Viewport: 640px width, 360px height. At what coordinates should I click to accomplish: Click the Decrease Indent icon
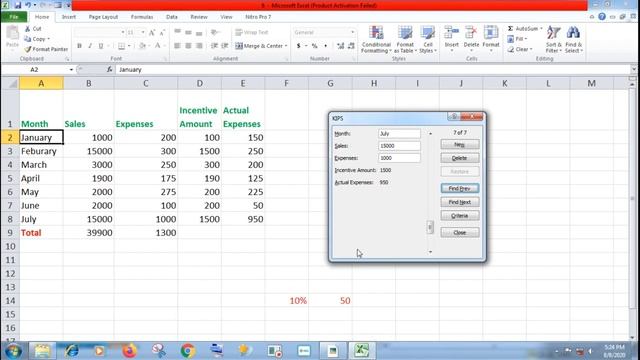tap(214, 46)
